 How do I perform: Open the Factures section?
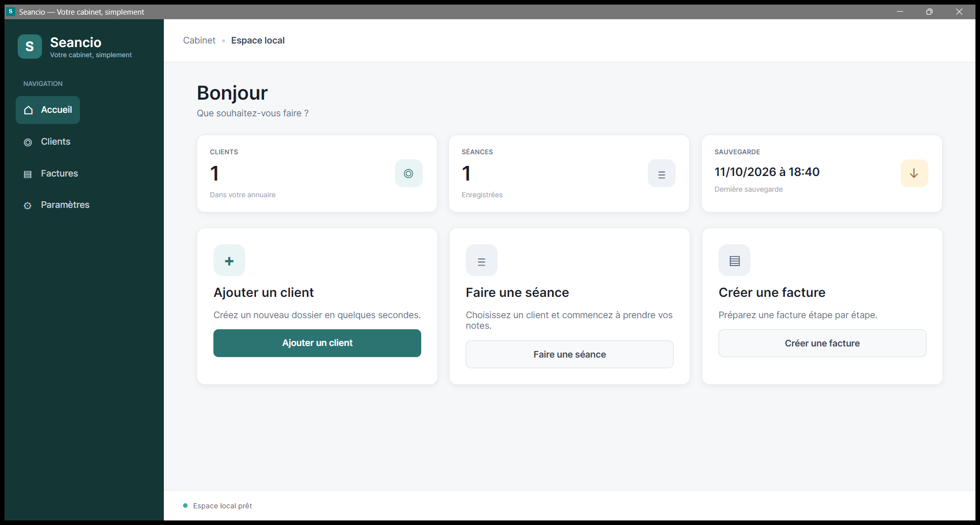[x=51, y=173]
